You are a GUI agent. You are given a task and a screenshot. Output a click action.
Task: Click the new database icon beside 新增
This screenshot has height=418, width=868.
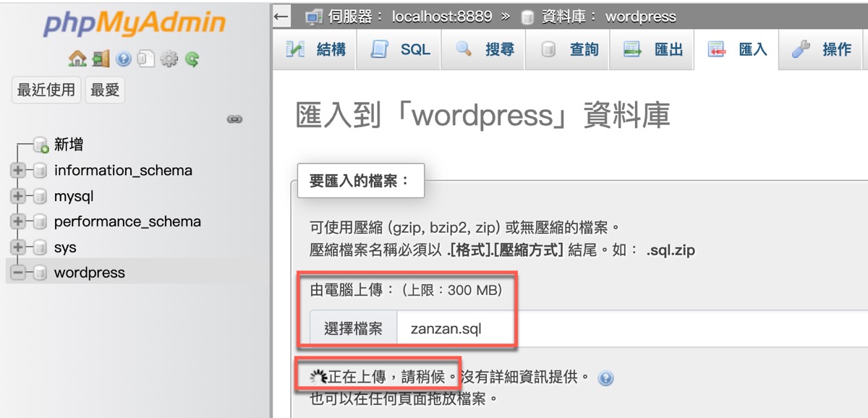41,145
